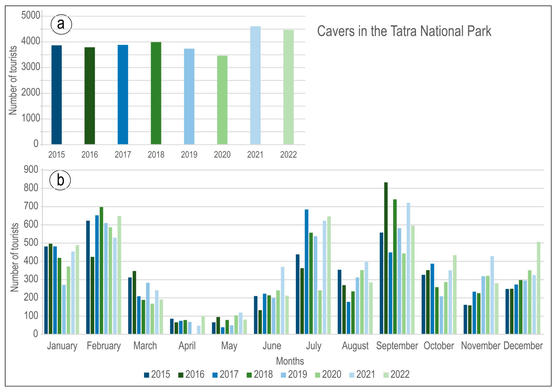
Task: Click the 2016 legend color swatch
Action: 180,375
